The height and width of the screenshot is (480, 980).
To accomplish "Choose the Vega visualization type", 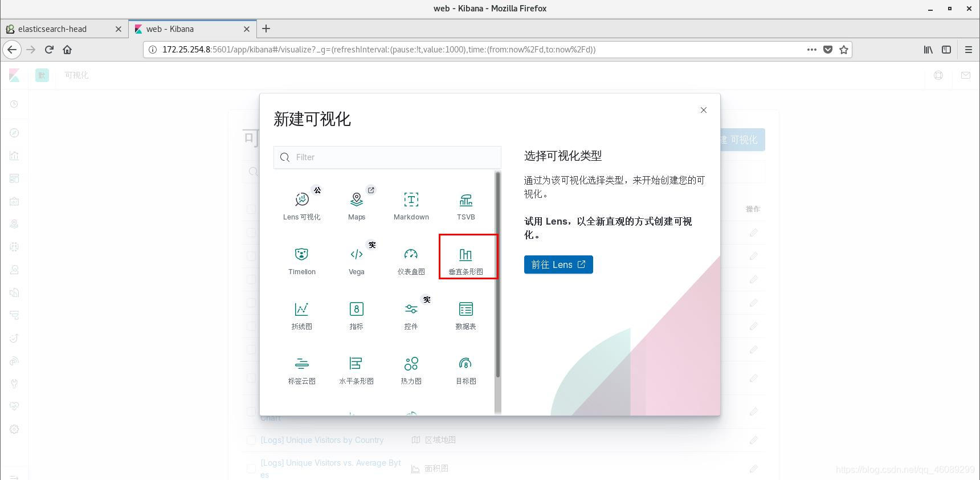I will pos(357,261).
